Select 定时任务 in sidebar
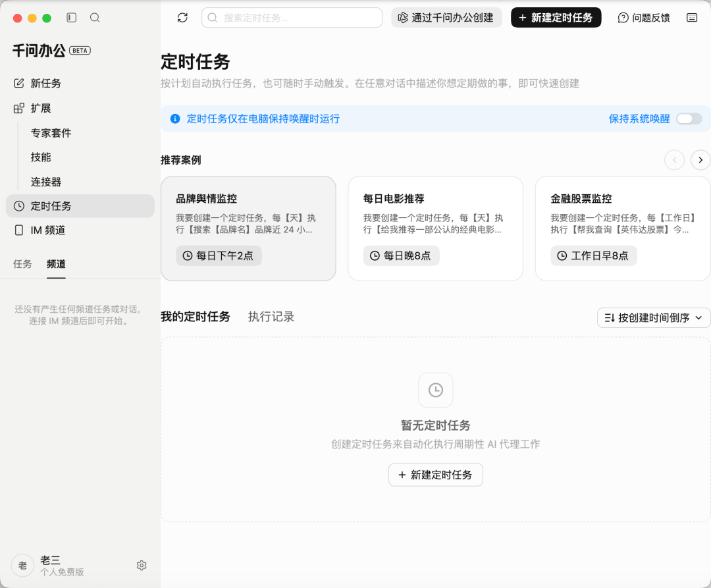This screenshot has height=588, width=711. tap(80, 206)
